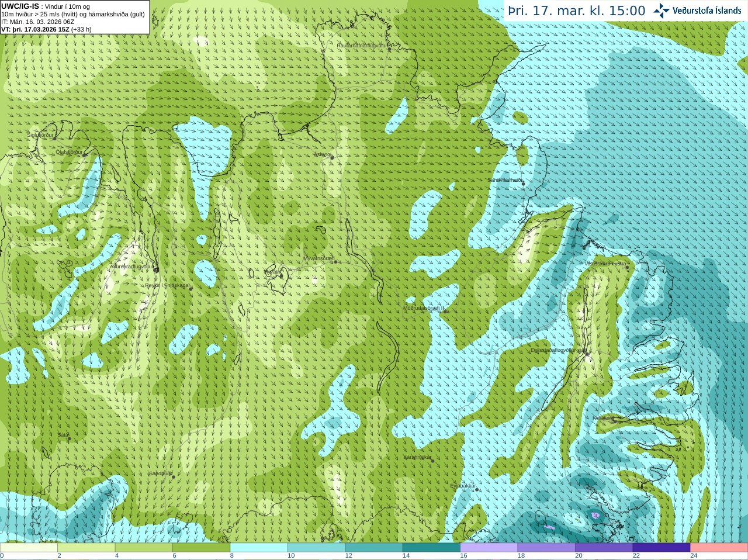748x560 pixels.
Task: Click the Raufarhafnarflugvöllur station label
Action: click(x=362, y=45)
